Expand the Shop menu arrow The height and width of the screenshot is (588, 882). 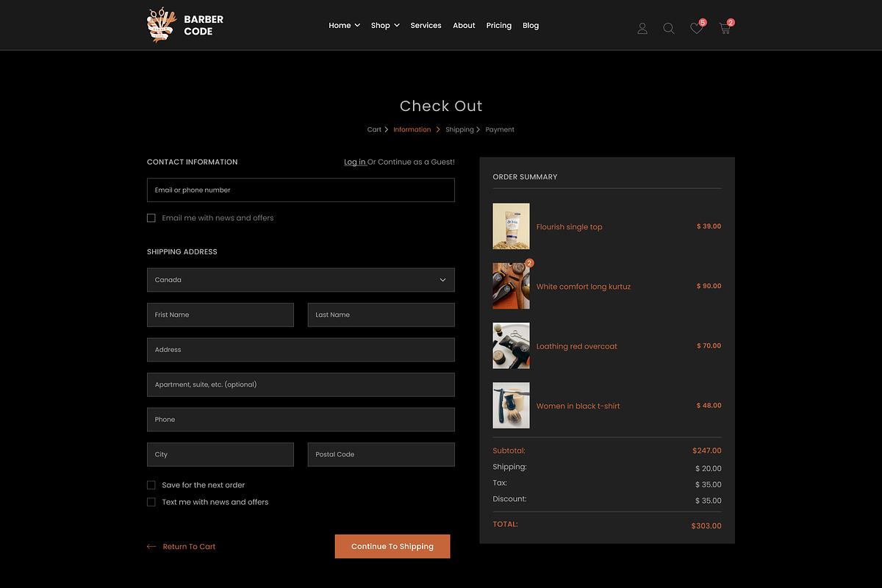pyautogui.click(x=397, y=25)
